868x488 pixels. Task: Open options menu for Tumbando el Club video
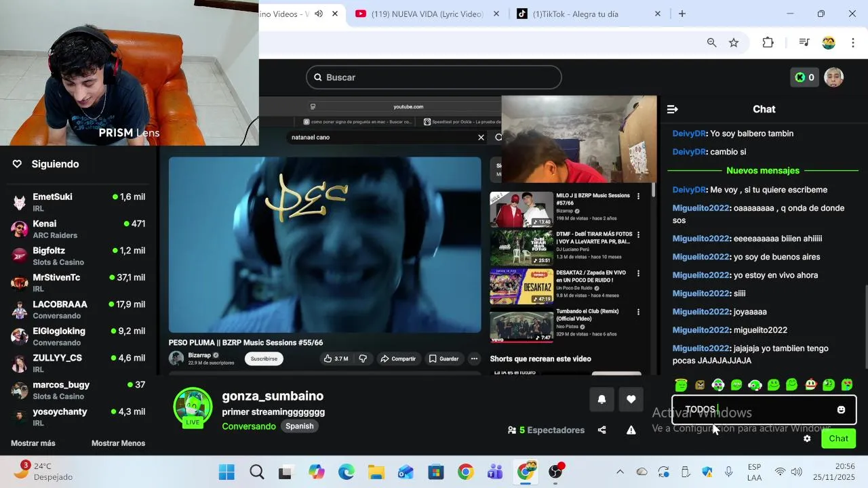[x=638, y=312]
